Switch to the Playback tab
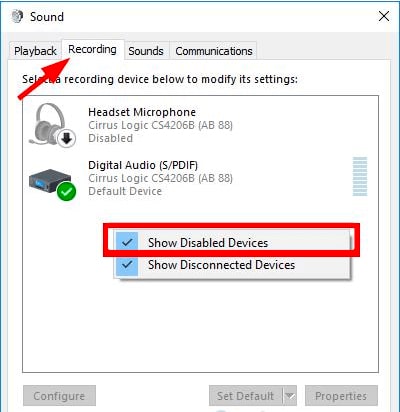 tap(35, 51)
